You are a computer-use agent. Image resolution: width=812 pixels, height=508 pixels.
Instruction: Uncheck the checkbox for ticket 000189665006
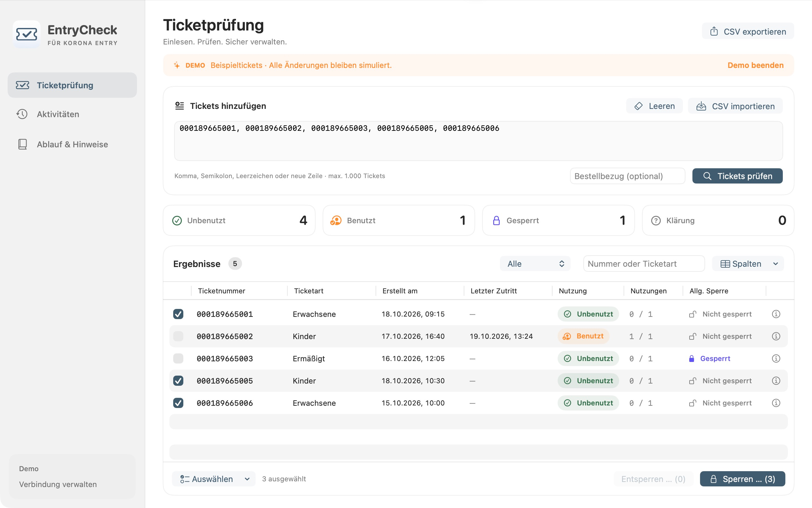click(x=178, y=403)
